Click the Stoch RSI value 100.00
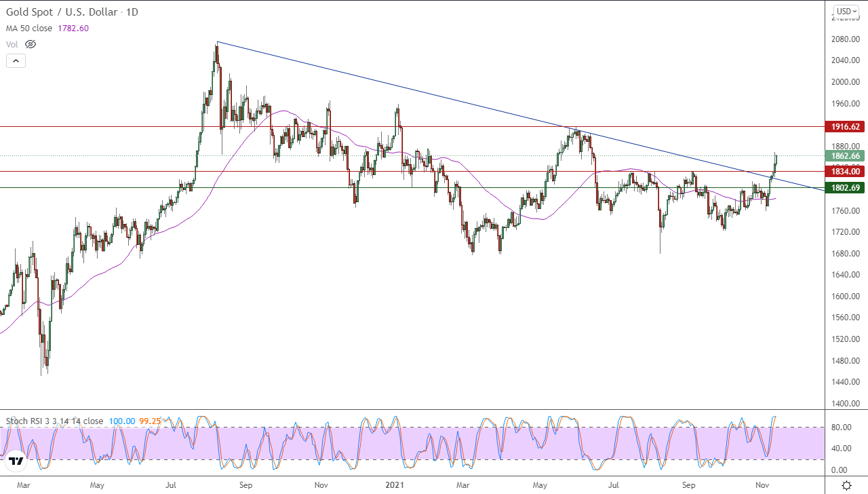868x494 pixels. point(121,421)
